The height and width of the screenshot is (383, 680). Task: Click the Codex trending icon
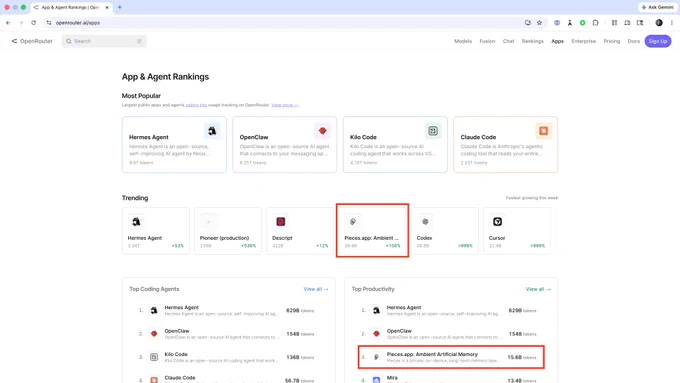[425, 222]
